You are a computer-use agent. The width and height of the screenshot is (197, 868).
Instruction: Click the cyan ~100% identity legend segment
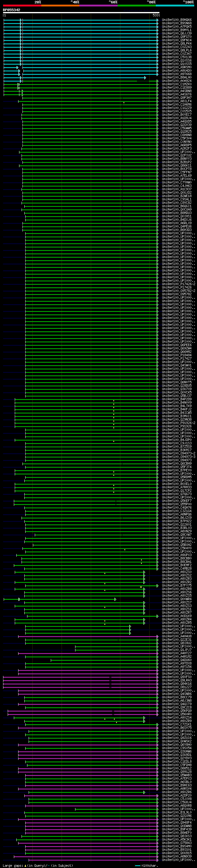point(175,6)
